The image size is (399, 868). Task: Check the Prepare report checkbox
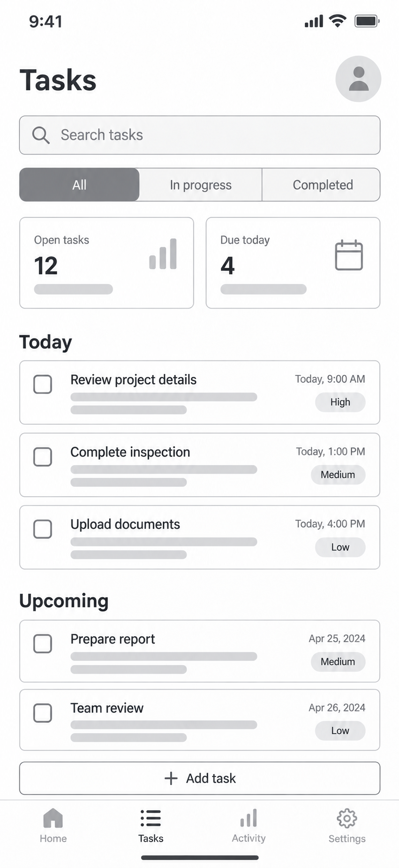point(43,644)
